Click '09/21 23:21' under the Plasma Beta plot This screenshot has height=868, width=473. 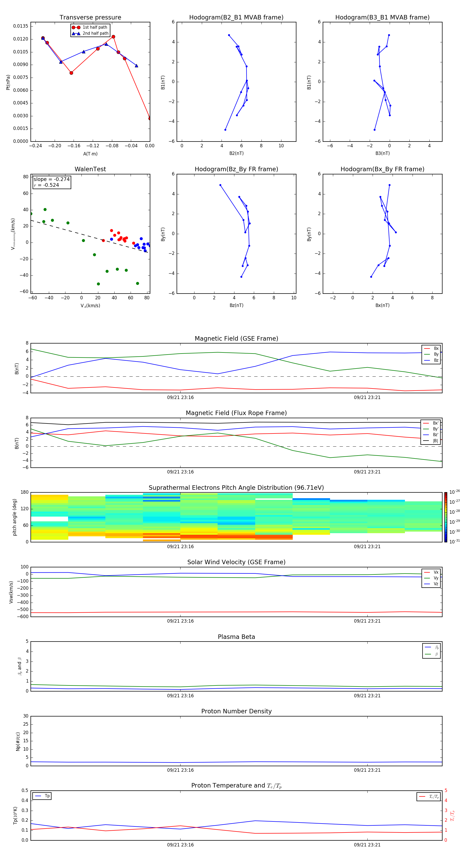click(367, 696)
